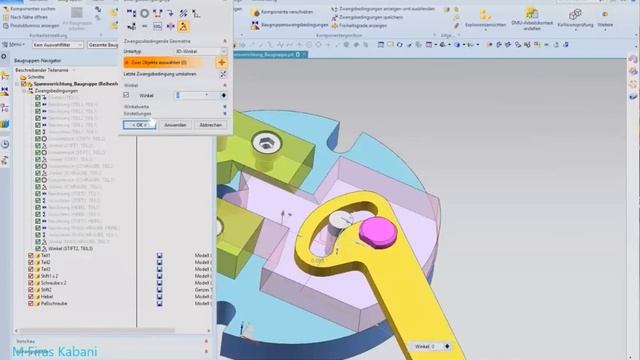
Task: Select the Concentric constraint type icon
Action: [x=144, y=13]
